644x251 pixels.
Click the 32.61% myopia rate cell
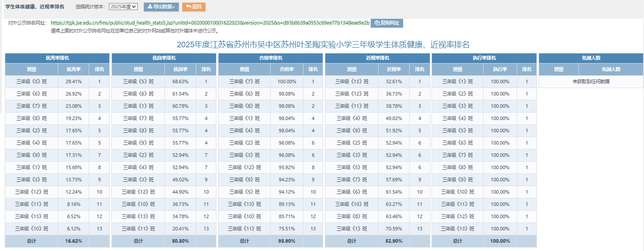tap(394, 81)
